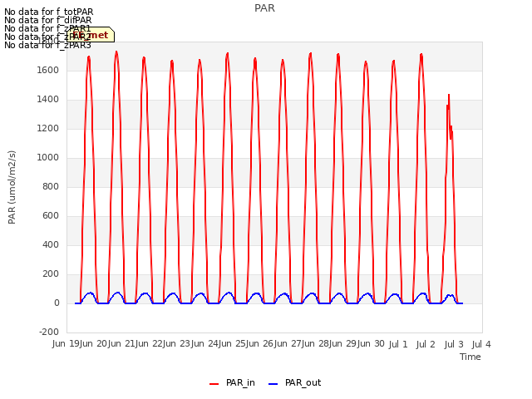Screen dimensions: 532x399
Task: Select the 'No data for f_difPAR' message
Action: click(48, 20)
